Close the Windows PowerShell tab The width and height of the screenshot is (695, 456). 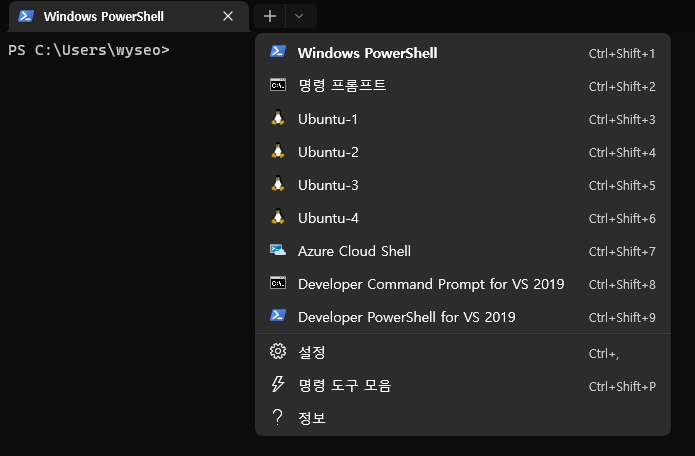tap(228, 16)
